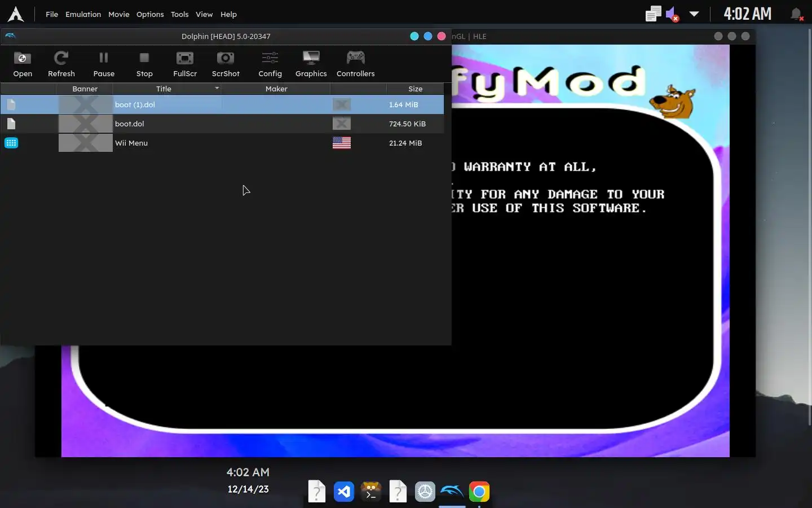Pause the running emulation
812x508 pixels.
(x=104, y=64)
